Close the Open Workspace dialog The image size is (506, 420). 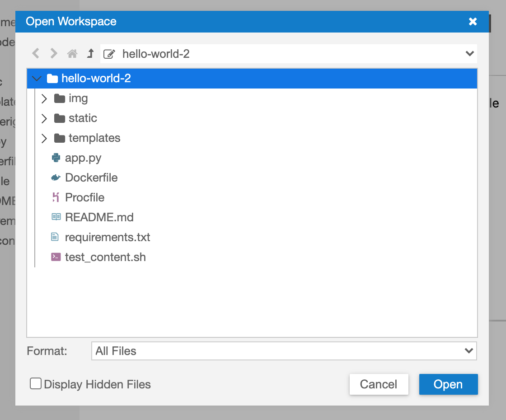coord(473,22)
